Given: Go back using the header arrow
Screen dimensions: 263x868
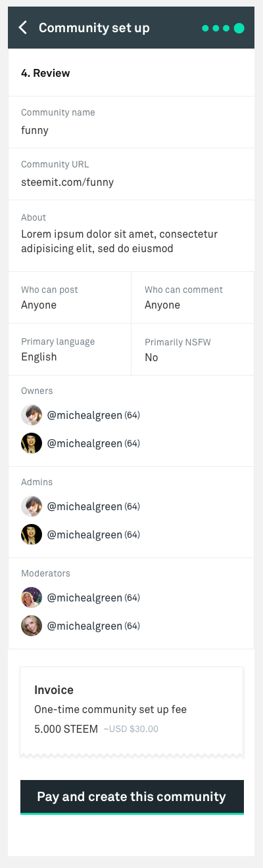Looking at the screenshot, I should pos(23,28).
